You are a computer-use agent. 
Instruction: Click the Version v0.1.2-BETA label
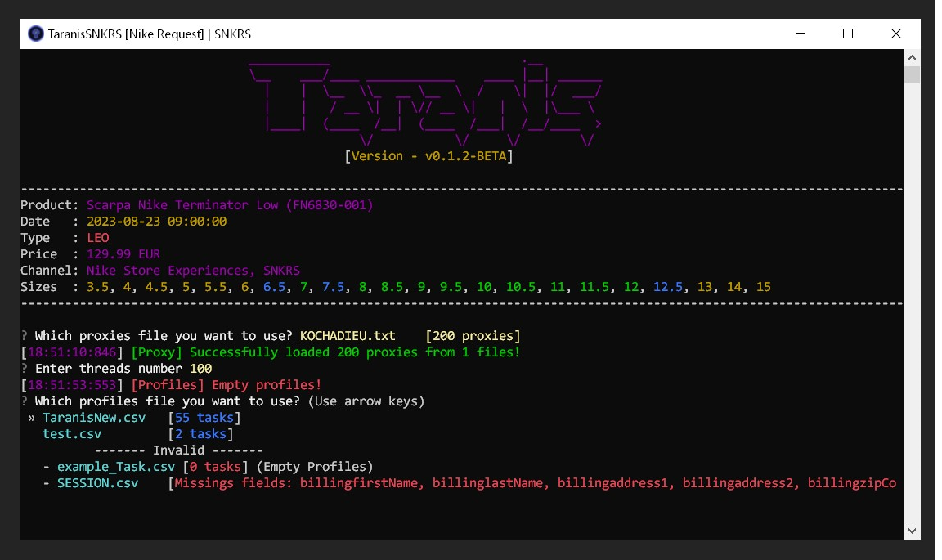point(429,155)
